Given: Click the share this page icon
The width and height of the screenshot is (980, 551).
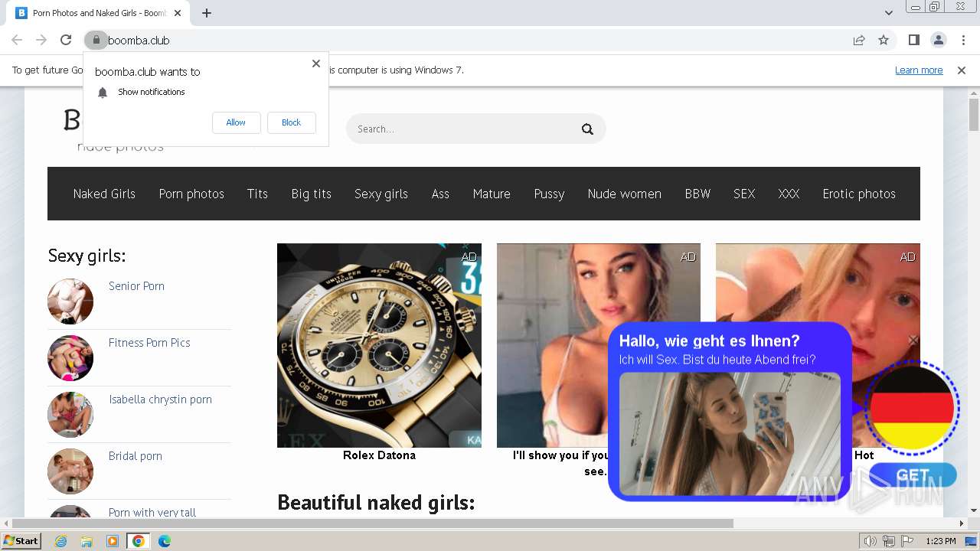Looking at the screenshot, I should (x=859, y=40).
